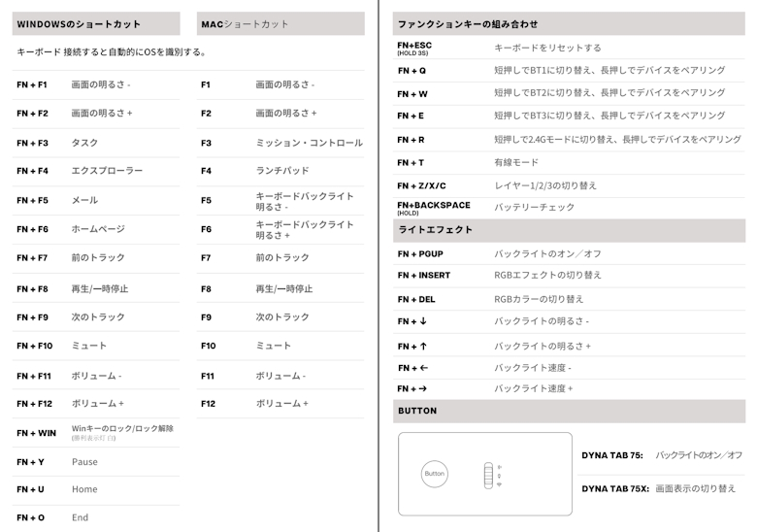This screenshot has width=757, height=532.
Task: Click the round Button circle in diagram
Action: tap(435, 475)
